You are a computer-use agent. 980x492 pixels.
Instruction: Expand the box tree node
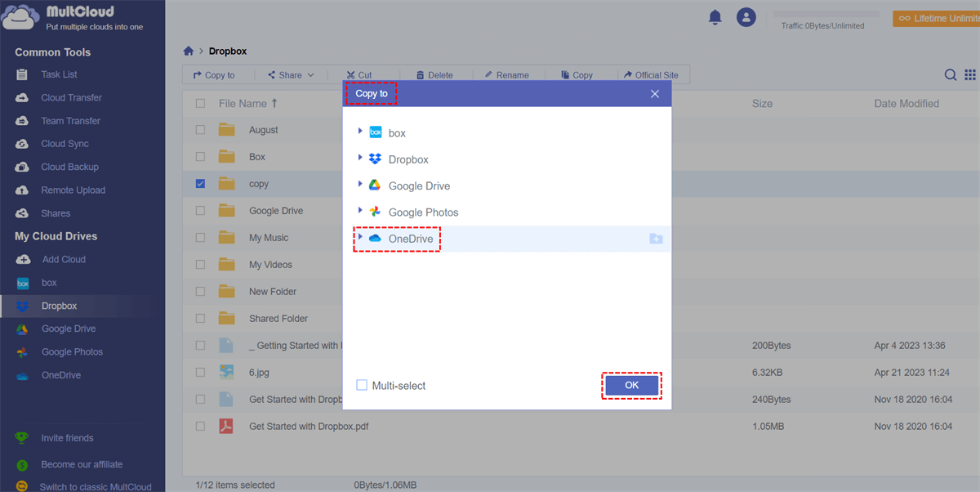tap(360, 132)
